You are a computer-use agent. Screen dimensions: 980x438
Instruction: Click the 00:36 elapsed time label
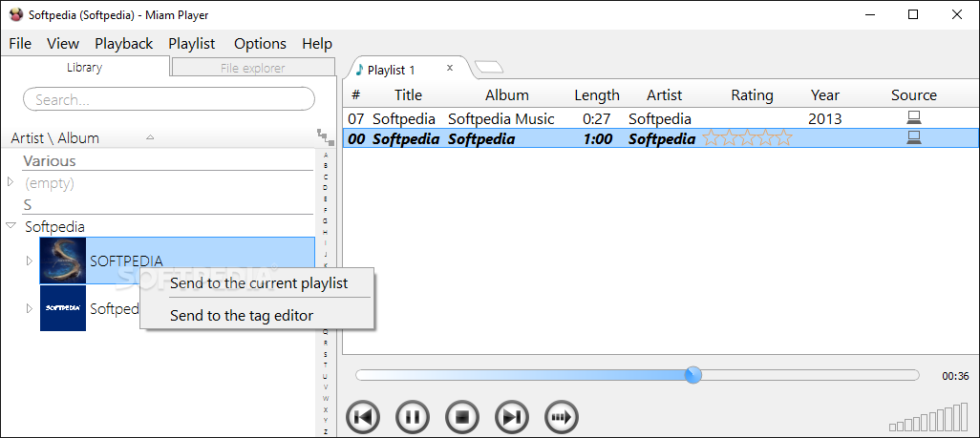(x=955, y=376)
